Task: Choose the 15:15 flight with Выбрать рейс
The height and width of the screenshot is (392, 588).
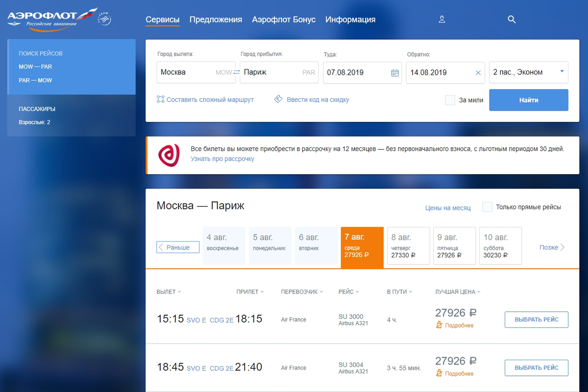Action: [537, 320]
